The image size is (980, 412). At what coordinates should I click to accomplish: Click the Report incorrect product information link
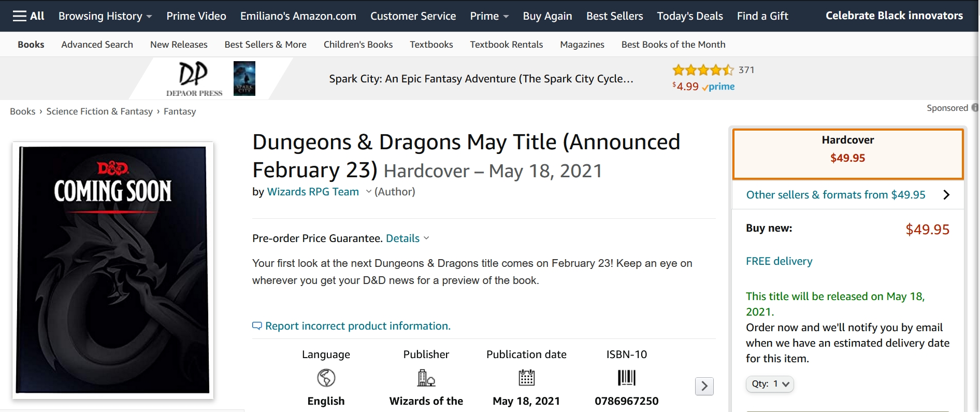[x=357, y=326]
